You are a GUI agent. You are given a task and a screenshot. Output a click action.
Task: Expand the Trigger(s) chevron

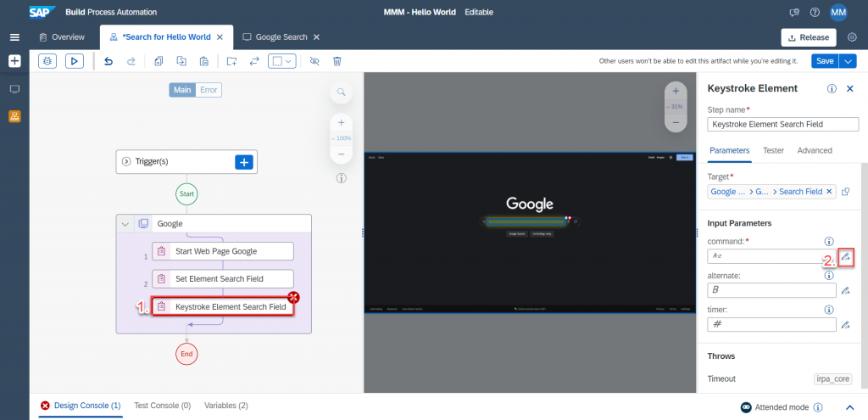click(125, 162)
